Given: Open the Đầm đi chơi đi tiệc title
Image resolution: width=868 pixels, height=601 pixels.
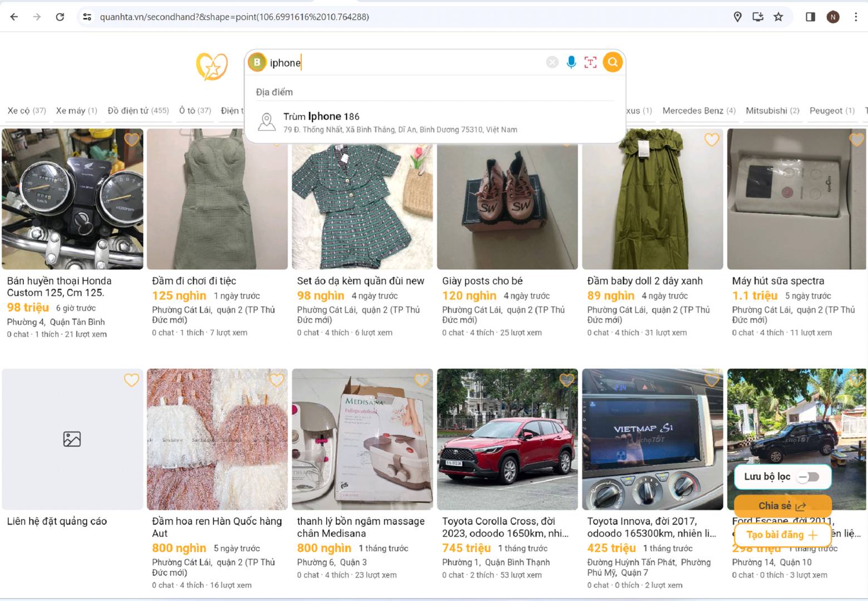Looking at the screenshot, I should (x=194, y=281).
